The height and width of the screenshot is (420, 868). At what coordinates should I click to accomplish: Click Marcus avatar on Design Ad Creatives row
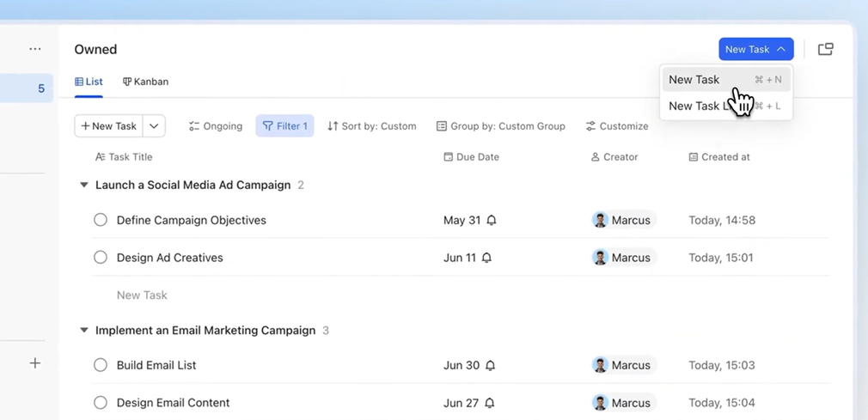coord(600,258)
